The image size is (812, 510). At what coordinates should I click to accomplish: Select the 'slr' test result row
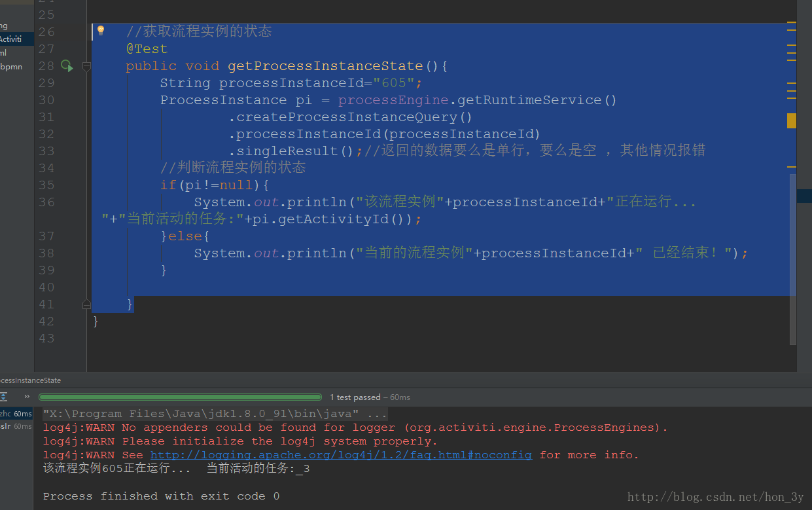[16, 426]
